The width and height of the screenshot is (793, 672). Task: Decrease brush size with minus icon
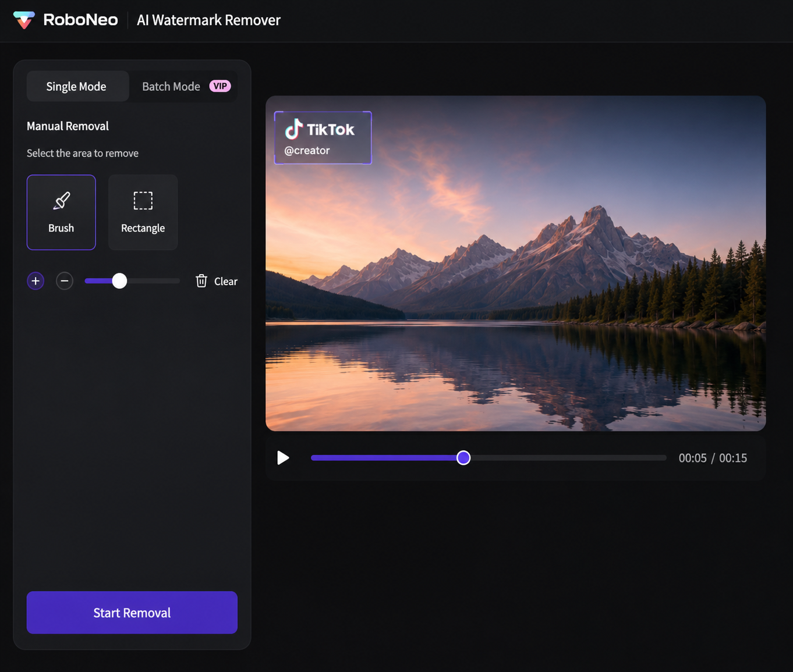65,281
